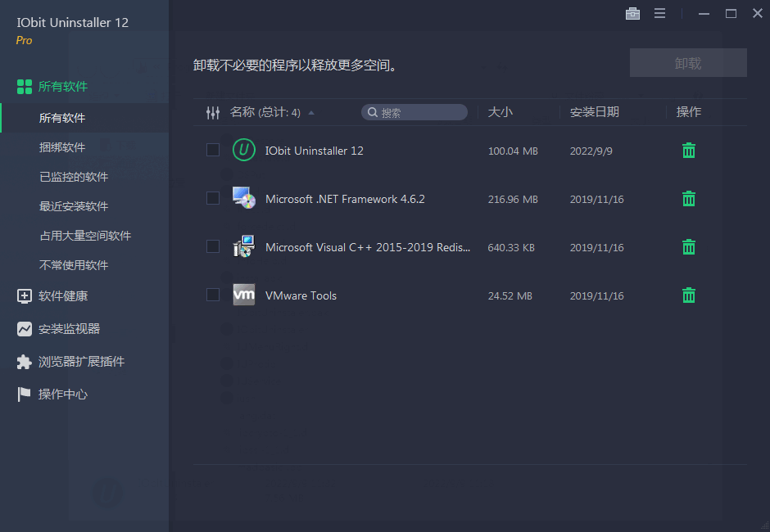Click the .NET Framework program icon

[243, 198]
